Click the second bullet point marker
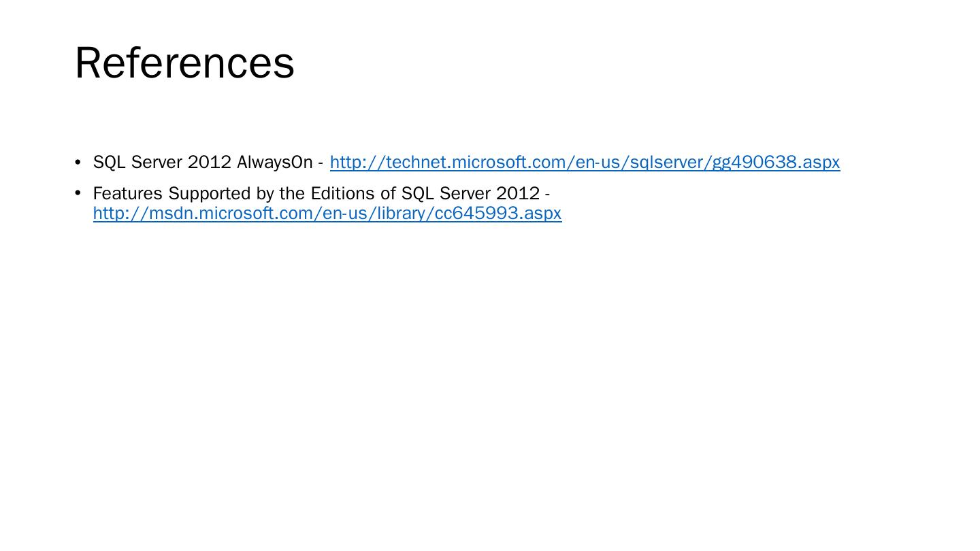The image size is (980, 551). (x=78, y=194)
